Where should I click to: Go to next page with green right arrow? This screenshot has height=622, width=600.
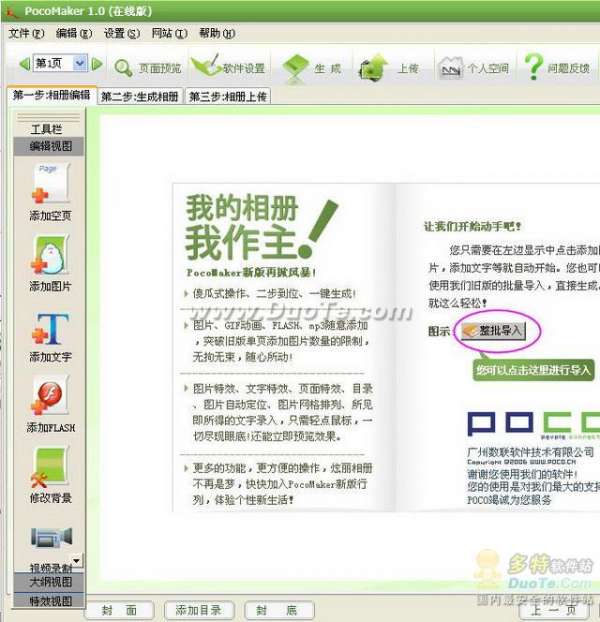[x=97, y=64]
